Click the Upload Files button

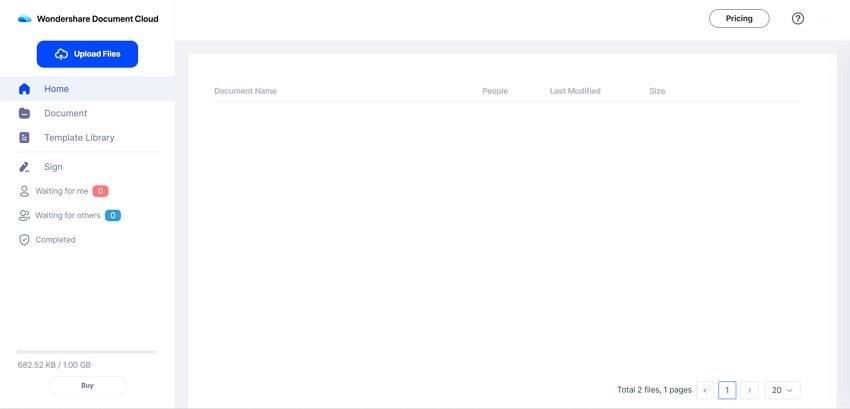[87, 54]
